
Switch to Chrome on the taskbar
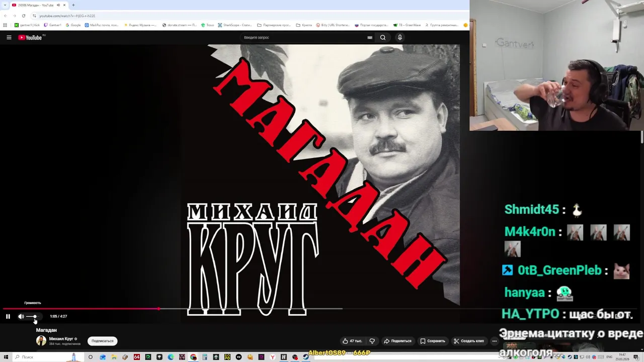193,357
